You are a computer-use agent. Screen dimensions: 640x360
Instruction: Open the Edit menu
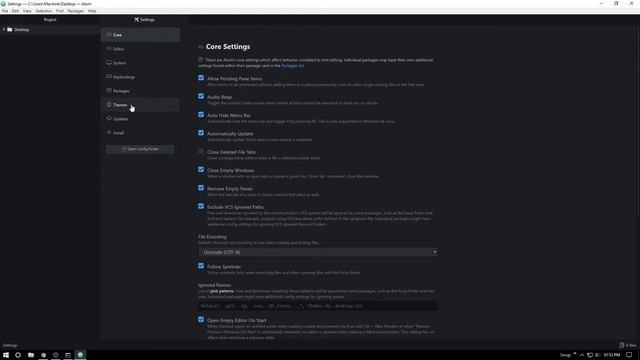pos(16,11)
